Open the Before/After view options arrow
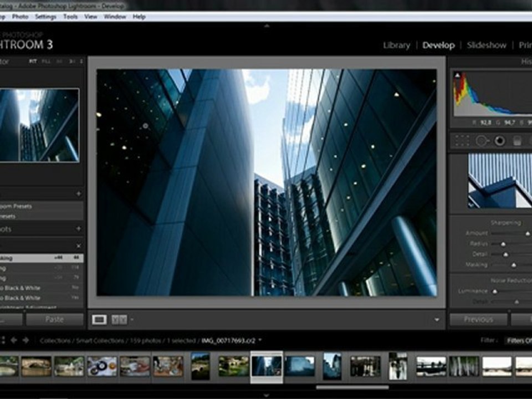532x399 pixels. pos(132,320)
